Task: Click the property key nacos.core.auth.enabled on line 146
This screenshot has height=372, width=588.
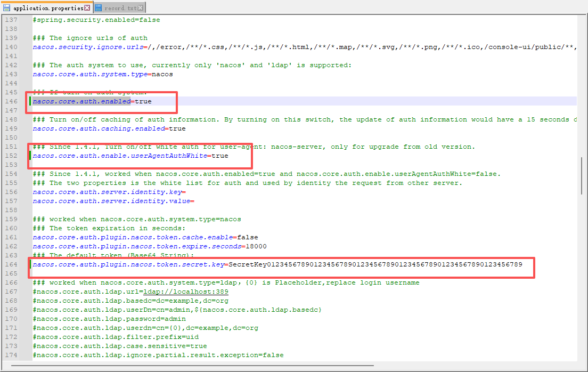Action: [81, 101]
